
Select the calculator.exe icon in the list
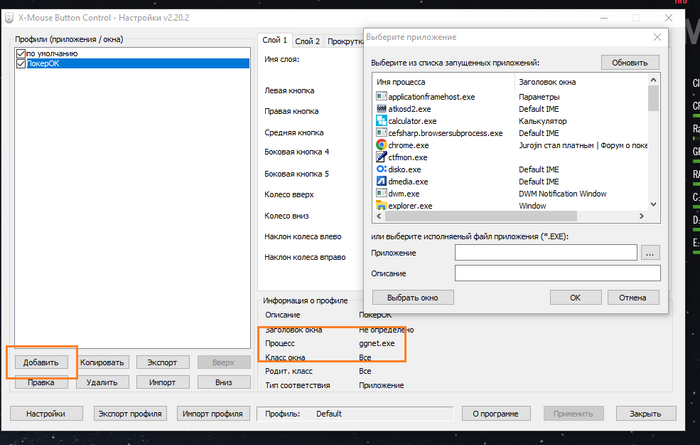click(x=381, y=121)
